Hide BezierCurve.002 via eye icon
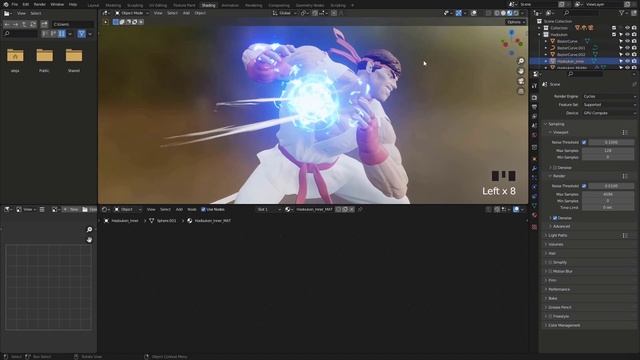The image size is (640, 360). pyautogui.click(x=627, y=54)
